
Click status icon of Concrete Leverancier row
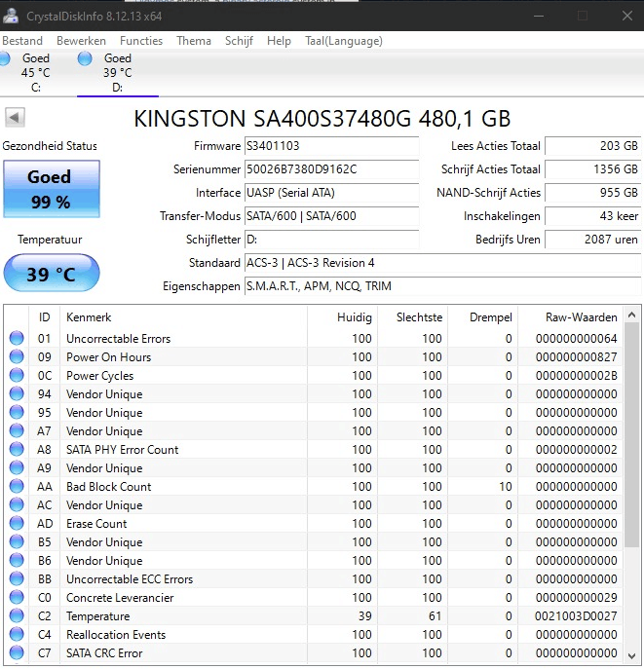17,597
